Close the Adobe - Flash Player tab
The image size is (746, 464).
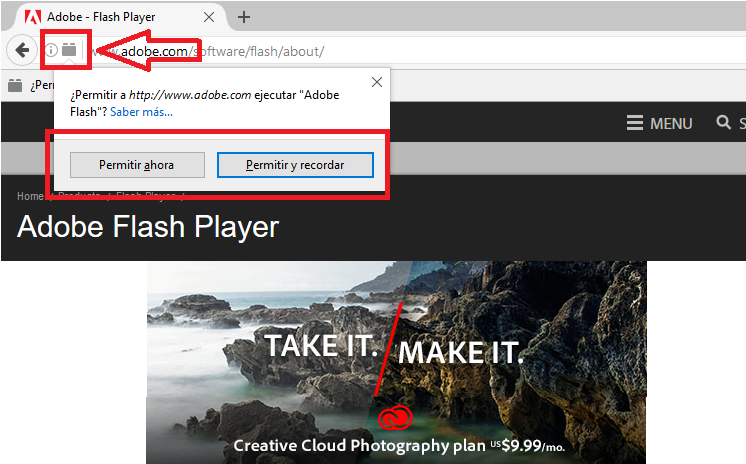[x=208, y=17]
